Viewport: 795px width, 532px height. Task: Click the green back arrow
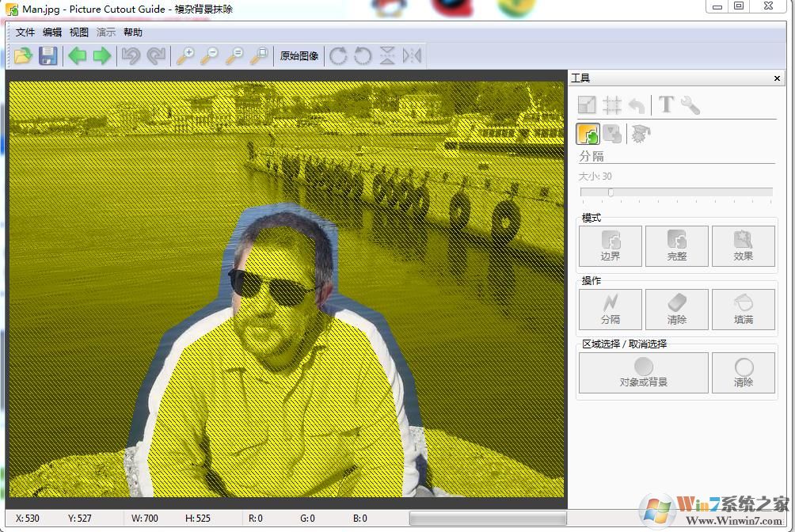(77, 55)
